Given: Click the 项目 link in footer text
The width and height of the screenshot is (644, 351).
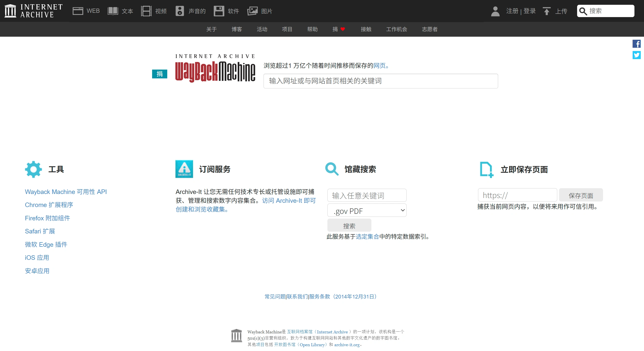Looking at the screenshot, I should [260, 345].
